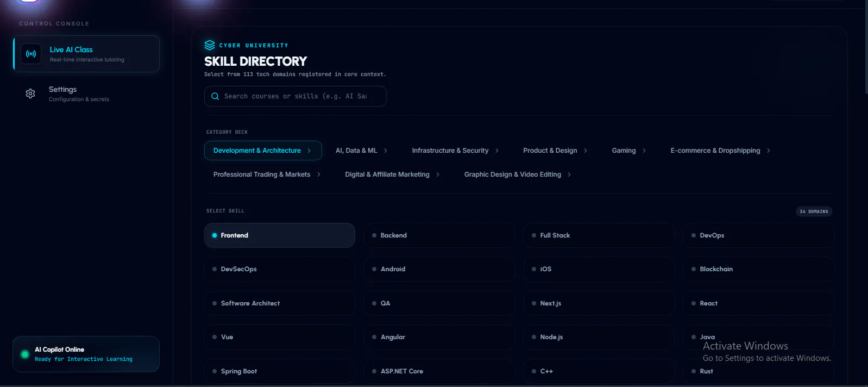Click the Cyber University stack logo icon
868x387 pixels.
point(210,45)
